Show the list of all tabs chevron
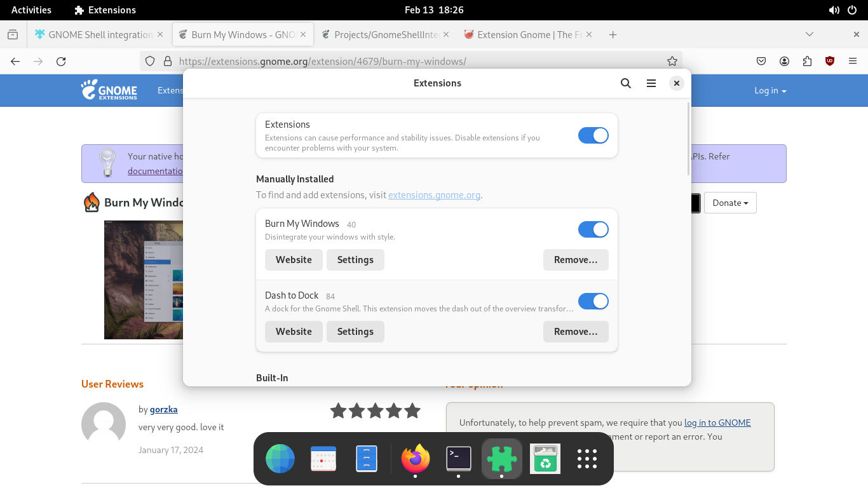The height and width of the screenshot is (488, 868). pyautogui.click(x=809, y=34)
